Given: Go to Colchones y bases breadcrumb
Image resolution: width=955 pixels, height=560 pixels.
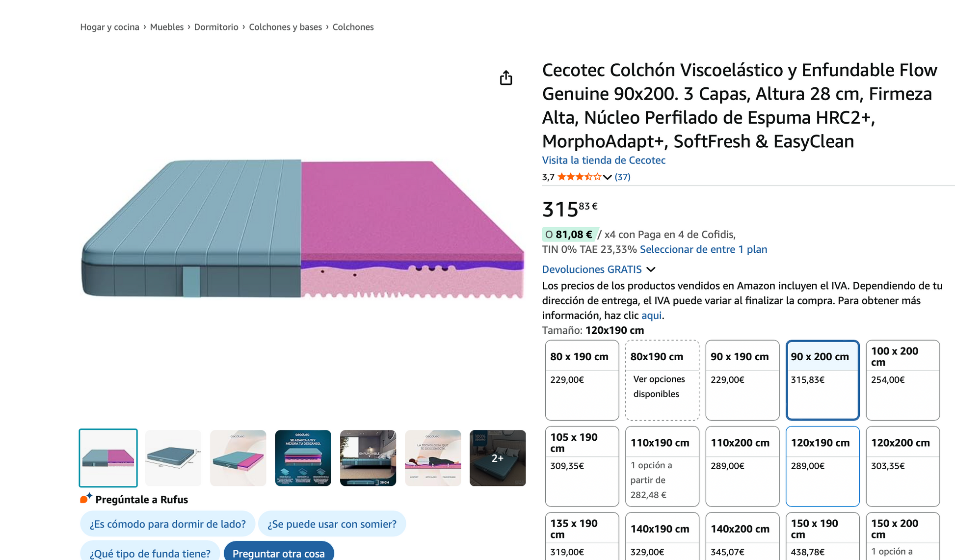Looking at the screenshot, I should (285, 27).
